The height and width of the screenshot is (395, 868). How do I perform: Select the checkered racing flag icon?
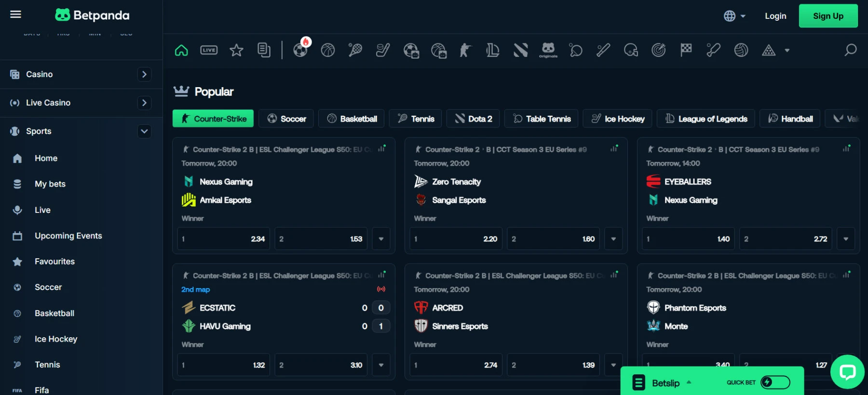[x=686, y=50]
